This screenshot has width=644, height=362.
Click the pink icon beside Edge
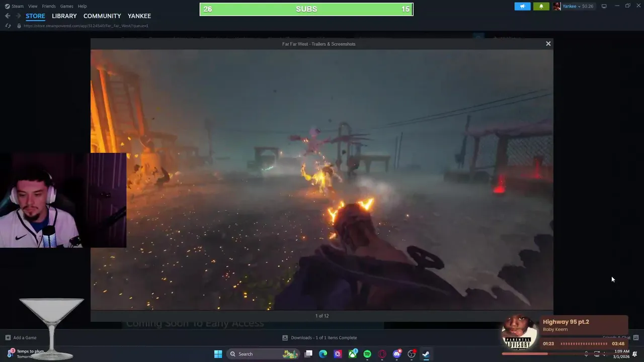(x=338, y=354)
